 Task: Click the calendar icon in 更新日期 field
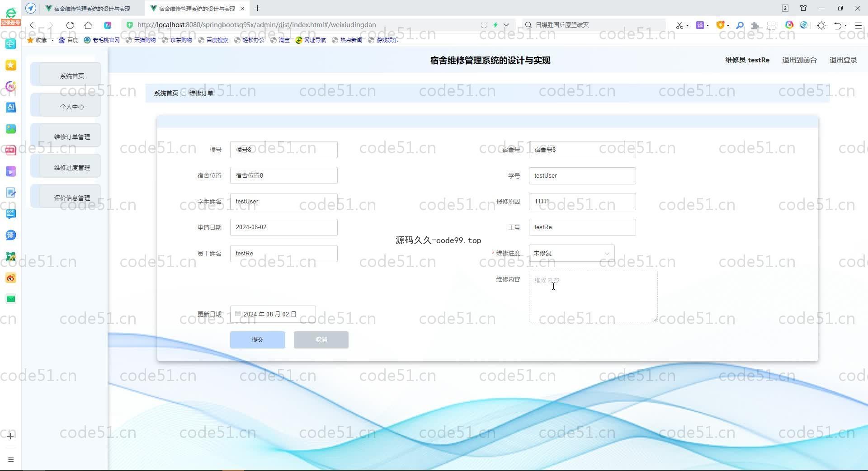pyautogui.click(x=238, y=314)
